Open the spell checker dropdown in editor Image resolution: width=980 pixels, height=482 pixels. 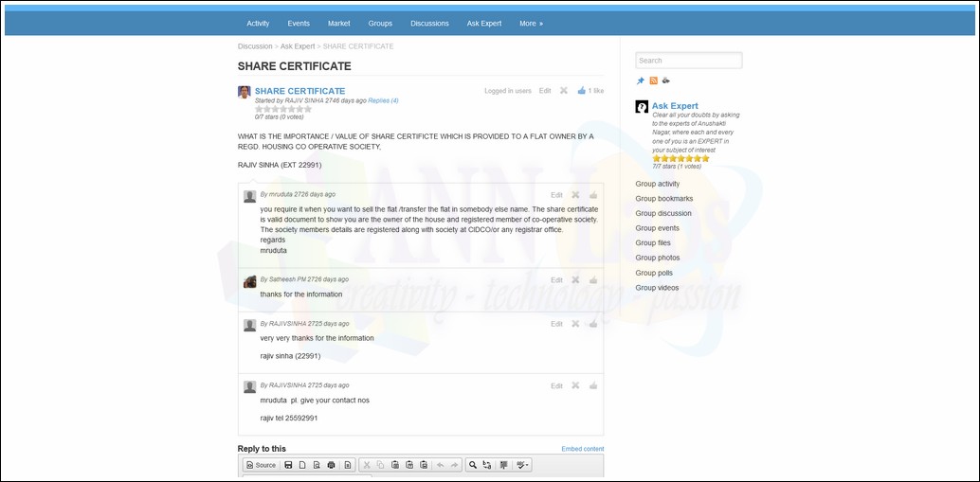tap(523, 465)
